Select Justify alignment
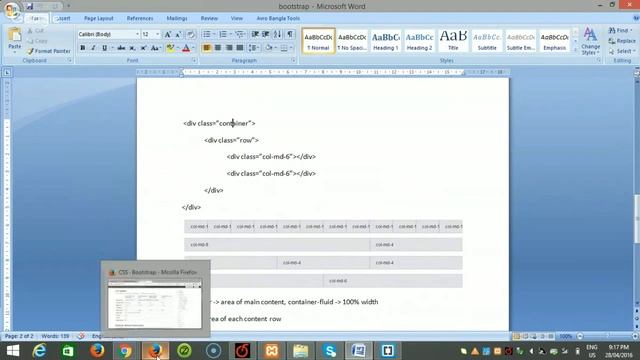640x360 pixels. coord(240,48)
